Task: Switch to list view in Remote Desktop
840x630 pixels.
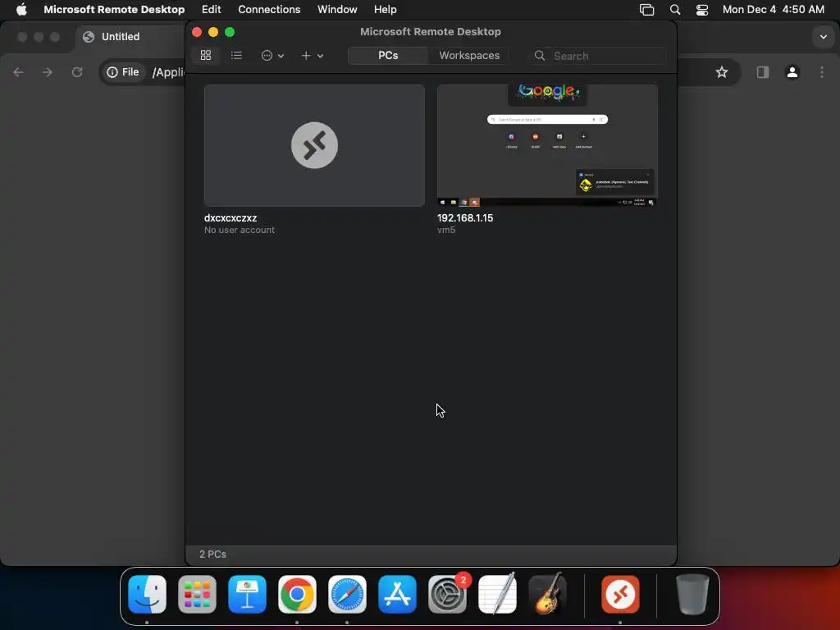Action: click(236, 55)
